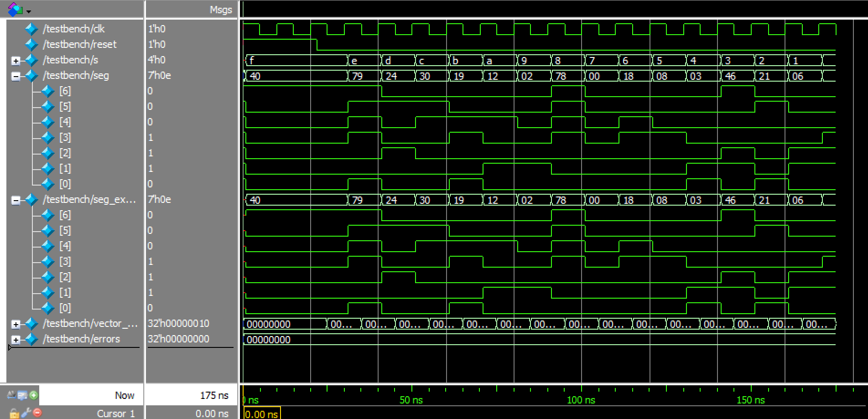Expand the /testbench/vector_... signal
Image resolution: width=868 pixels, height=419 pixels.
pyautogui.click(x=16, y=324)
